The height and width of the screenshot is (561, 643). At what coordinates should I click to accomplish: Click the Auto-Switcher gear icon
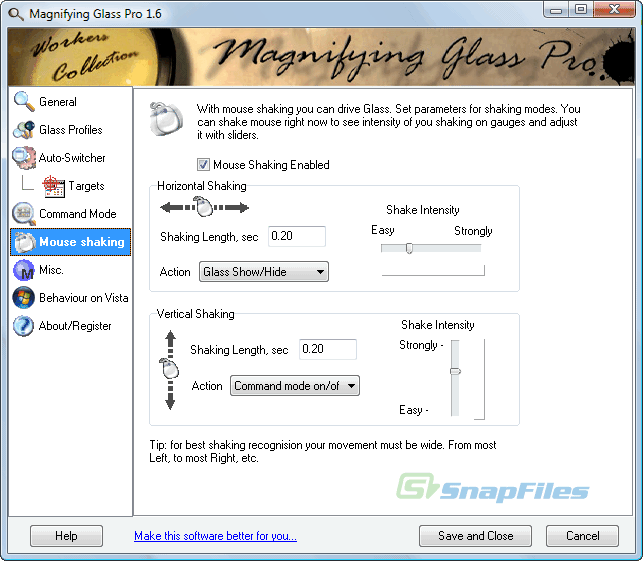pyautogui.click(x=24, y=157)
